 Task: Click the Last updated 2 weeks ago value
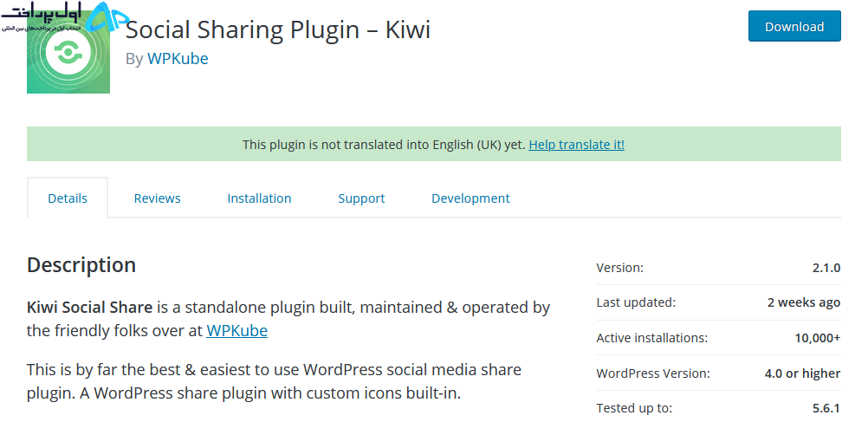tap(804, 302)
